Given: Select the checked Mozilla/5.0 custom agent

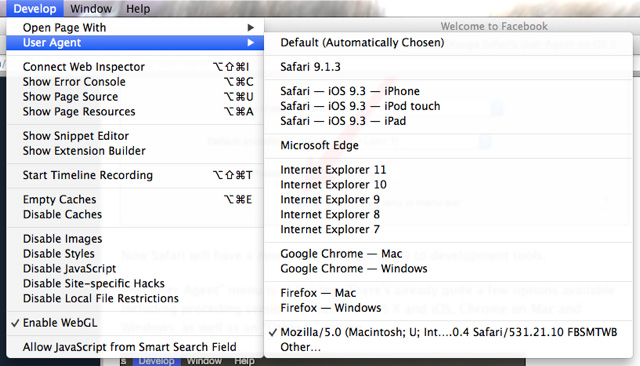Looking at the screenshot, I should (x=449, y=332).
